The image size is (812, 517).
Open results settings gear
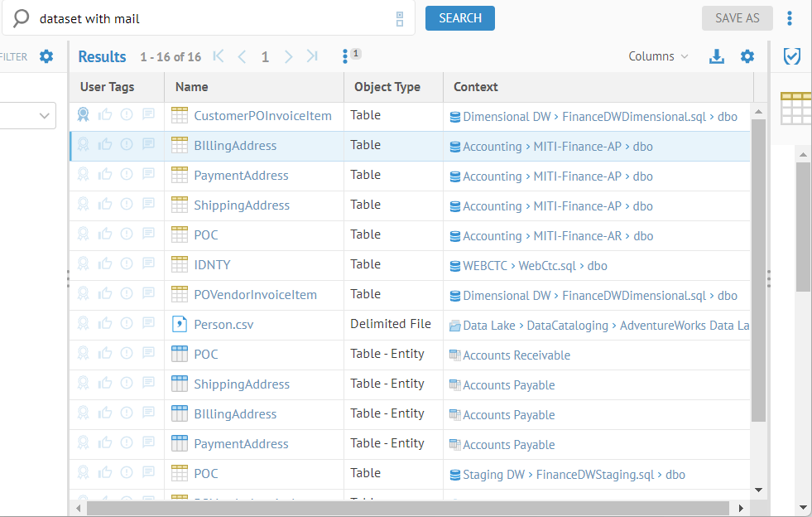747,56
